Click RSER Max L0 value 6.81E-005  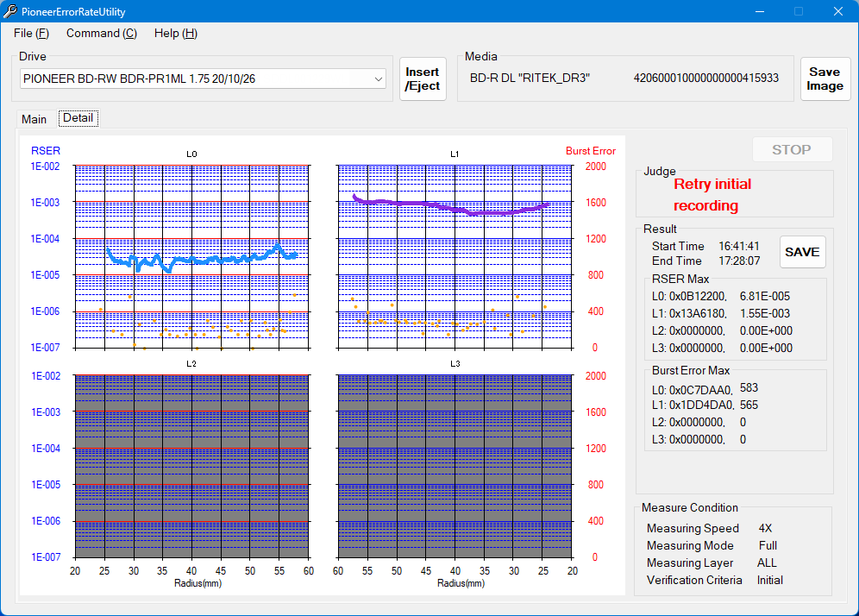765,297
